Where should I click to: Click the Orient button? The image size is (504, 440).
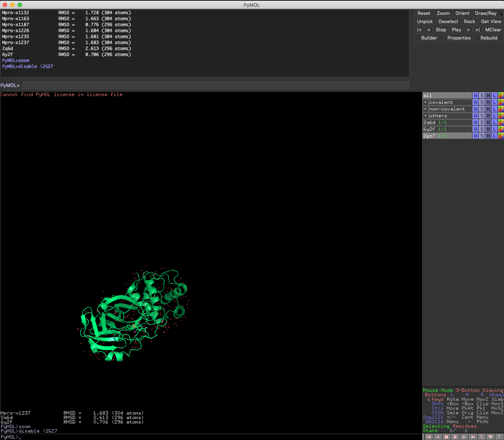click(462, 13)
